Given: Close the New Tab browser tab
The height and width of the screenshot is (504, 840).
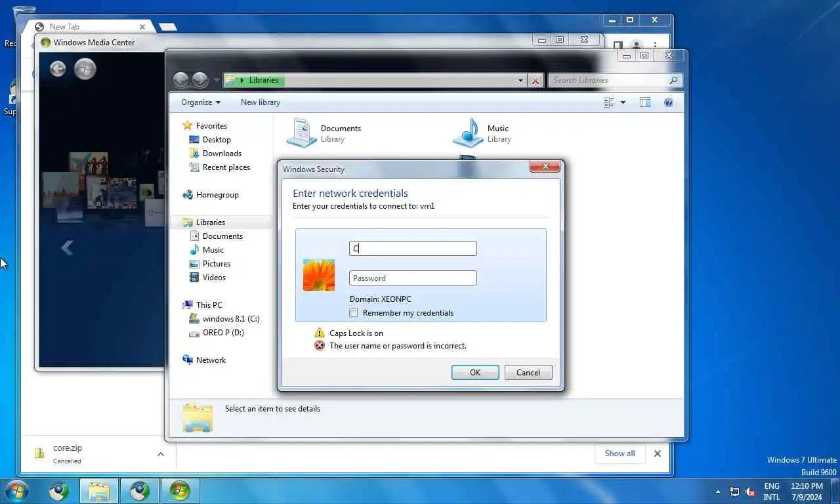Looking at the screenshot, I should tap(142, 27).
